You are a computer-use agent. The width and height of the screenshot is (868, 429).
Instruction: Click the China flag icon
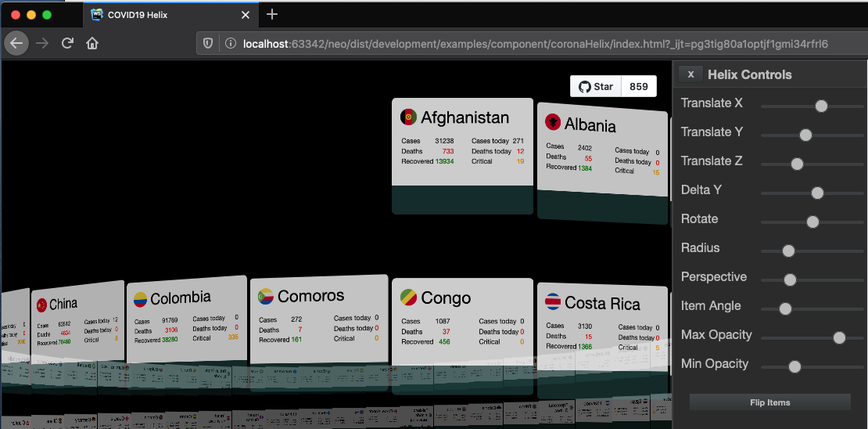41,305
